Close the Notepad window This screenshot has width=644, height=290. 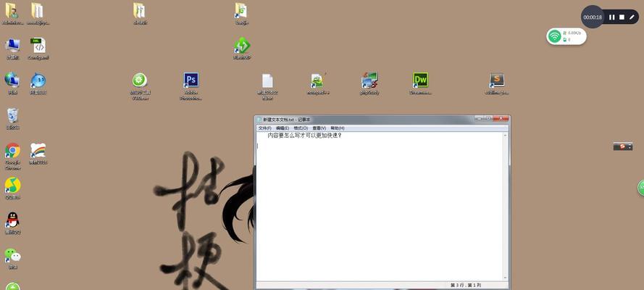tap(501, 118)
